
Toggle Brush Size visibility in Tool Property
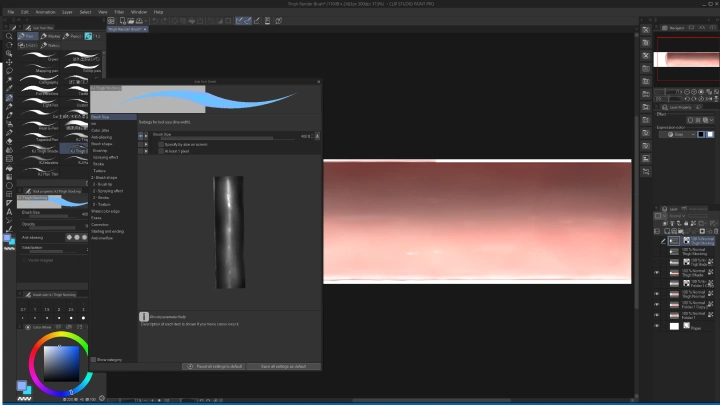click(x=141, y=136)
